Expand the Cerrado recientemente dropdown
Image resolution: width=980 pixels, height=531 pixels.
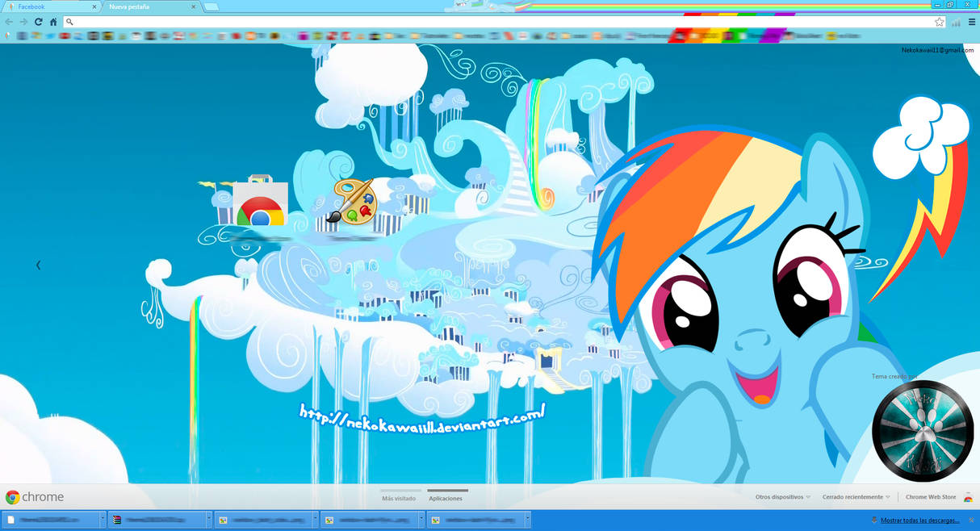coord(856,497)
